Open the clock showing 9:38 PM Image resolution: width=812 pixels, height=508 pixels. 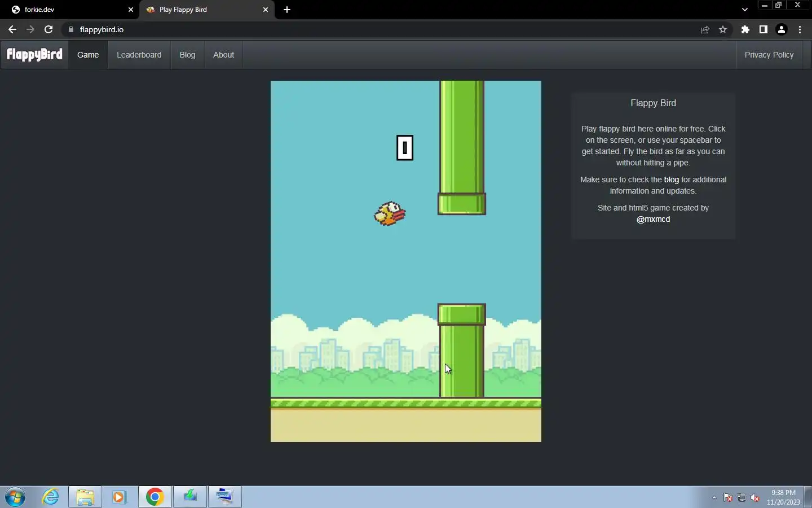pyautogui.click(x=783, y=497)
